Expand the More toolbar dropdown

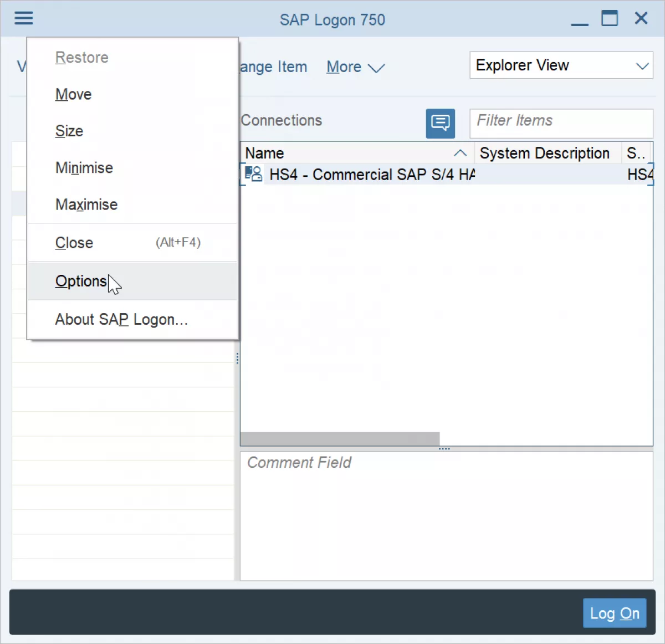[355, 67]
